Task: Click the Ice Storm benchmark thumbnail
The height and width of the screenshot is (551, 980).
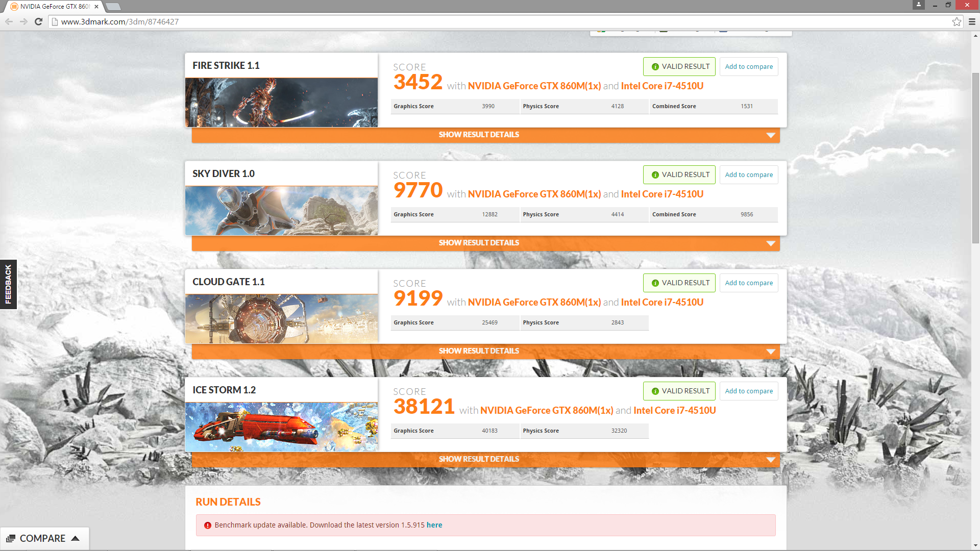Action: 281,427
